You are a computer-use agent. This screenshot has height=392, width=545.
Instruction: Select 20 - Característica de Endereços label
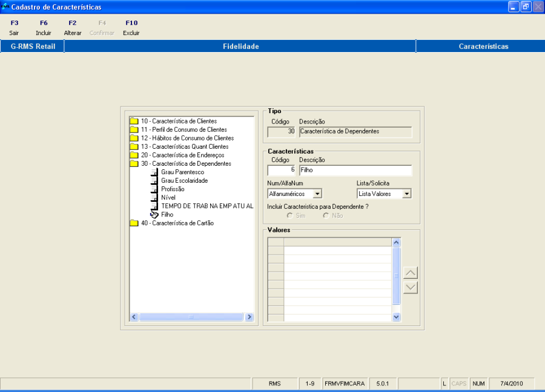pos(182,155)
